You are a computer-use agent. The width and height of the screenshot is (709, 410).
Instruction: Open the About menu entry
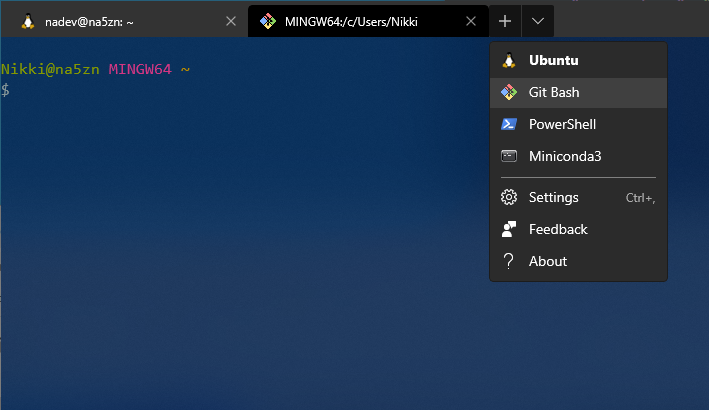click(578, 261)
